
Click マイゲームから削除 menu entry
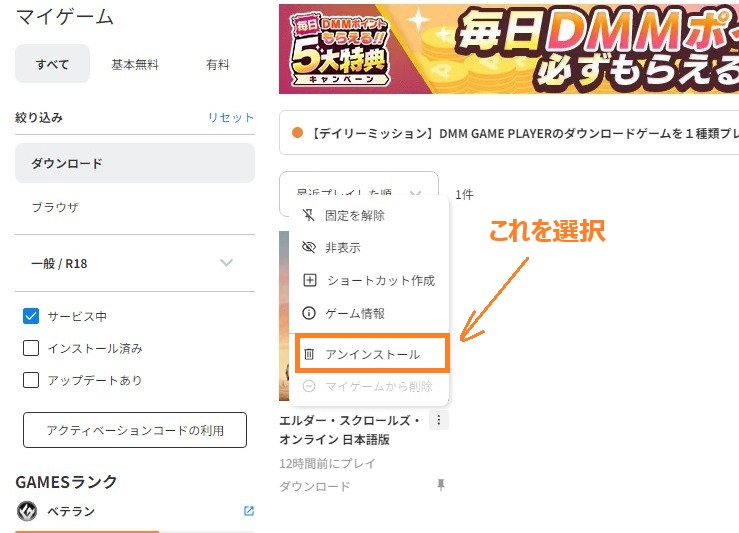point(369,386)
